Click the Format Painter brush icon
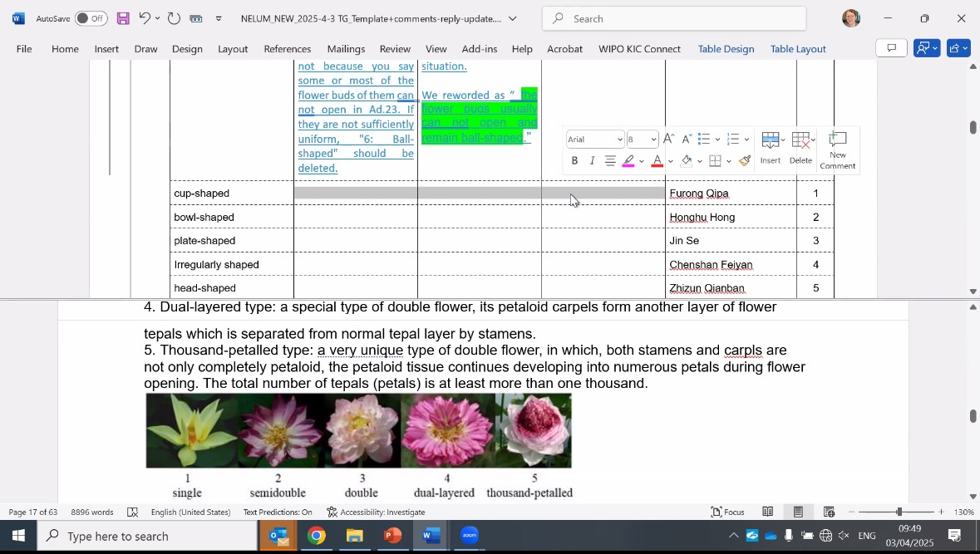Image resolution: width=980 pixels, height=554 pixels. (745, 161)
